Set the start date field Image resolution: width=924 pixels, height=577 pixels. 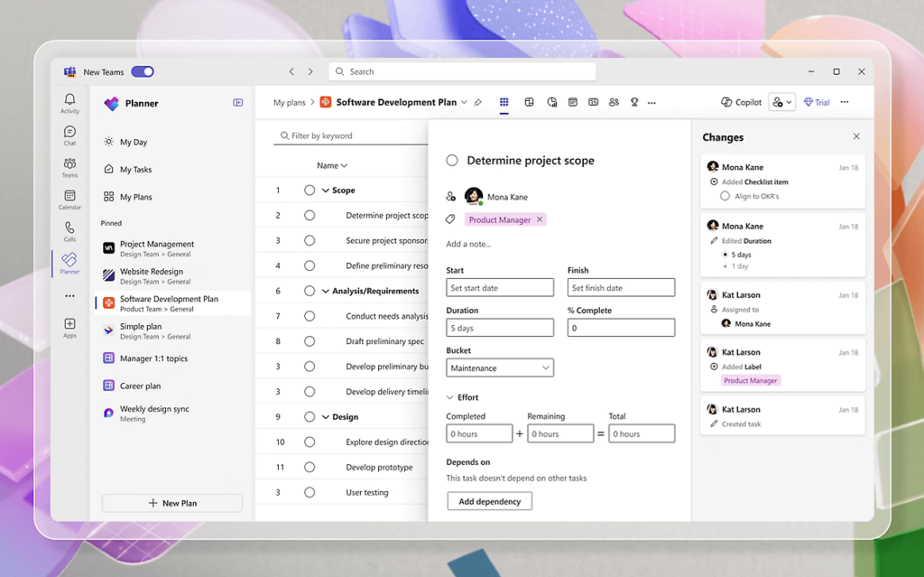pos(500,288)
